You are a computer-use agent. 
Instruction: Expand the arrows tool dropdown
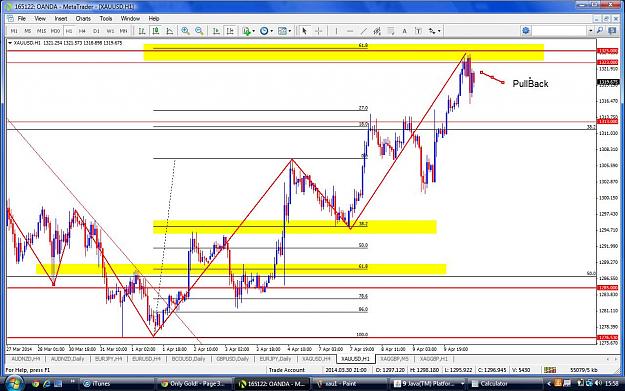[439, 31]
